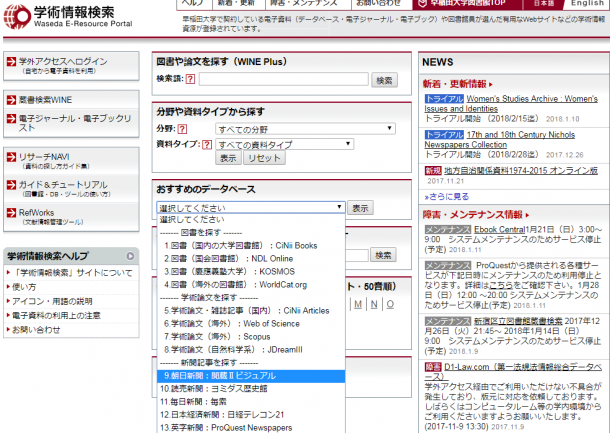
Task: Switch language to English
Action: tap(587, 4)
